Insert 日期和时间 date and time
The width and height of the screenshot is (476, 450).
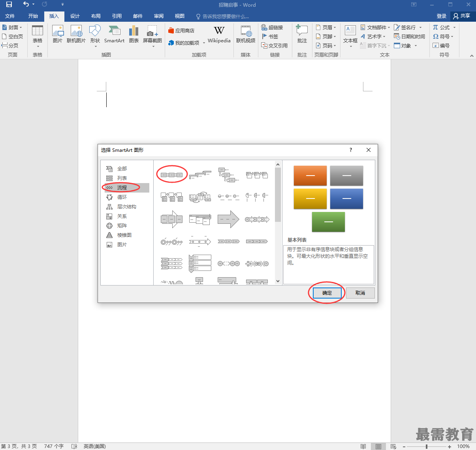(x=410, y=36)
